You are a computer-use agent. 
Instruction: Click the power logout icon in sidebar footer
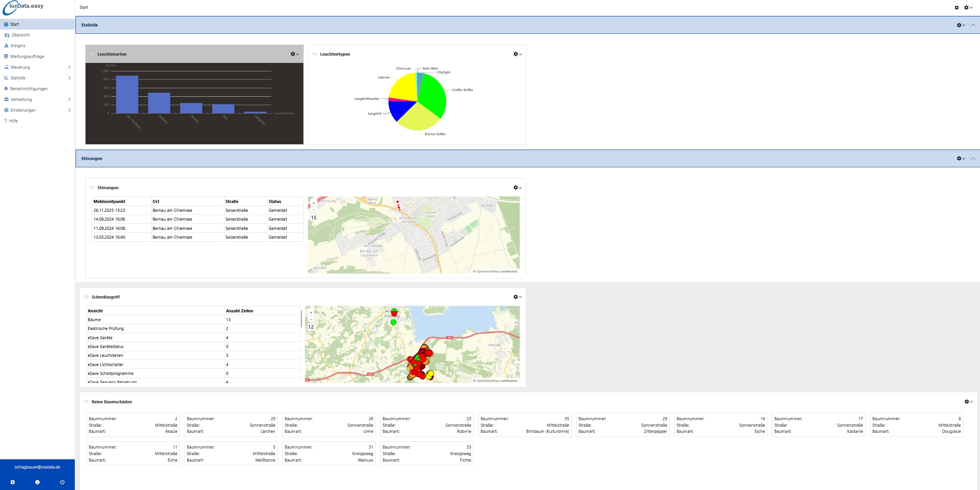coord(62,482)
